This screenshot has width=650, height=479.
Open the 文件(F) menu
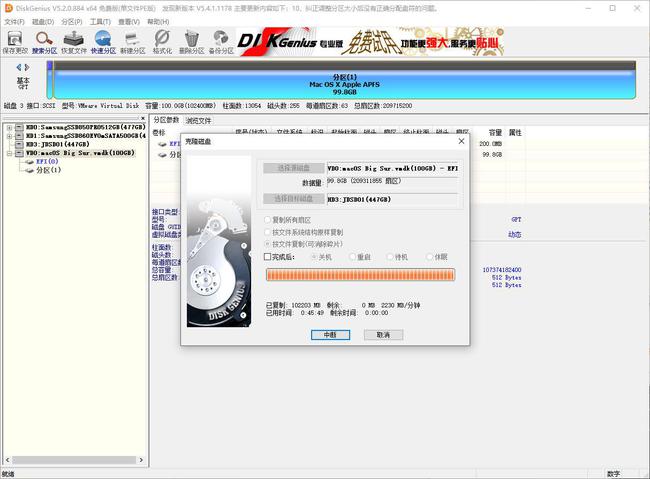(14, 22)
